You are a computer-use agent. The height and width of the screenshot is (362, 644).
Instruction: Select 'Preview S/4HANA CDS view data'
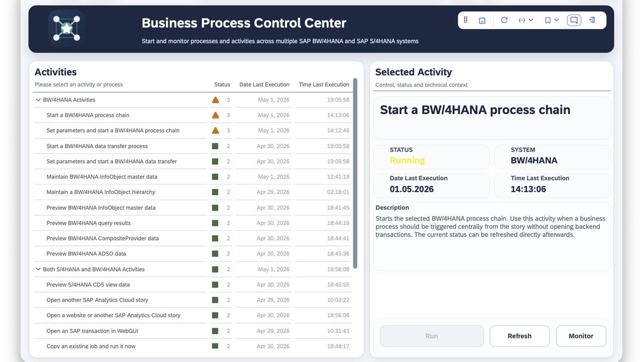[x=88, y=285]
